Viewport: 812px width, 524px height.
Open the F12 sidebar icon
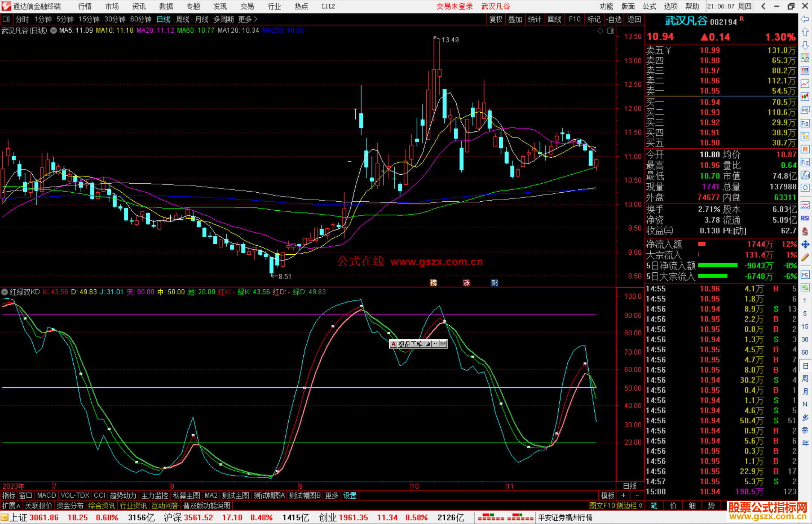[x=805, y=162]
